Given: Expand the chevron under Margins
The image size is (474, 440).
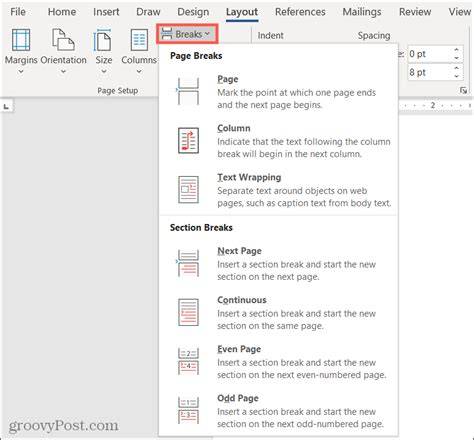Looking at the screenshot, I should (x=21, y=71).
